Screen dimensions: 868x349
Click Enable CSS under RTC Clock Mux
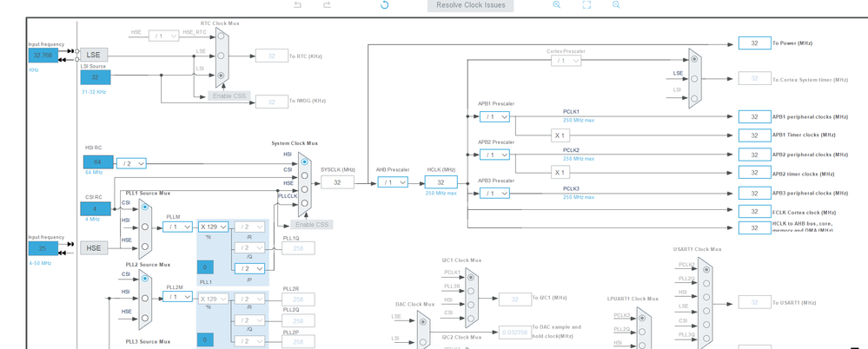coord(229,95)
